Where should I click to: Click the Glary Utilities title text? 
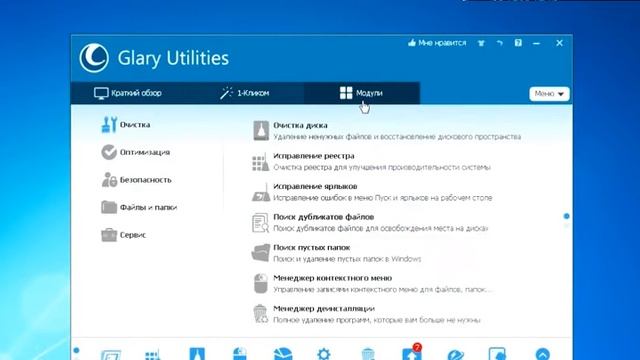(173, 58)
